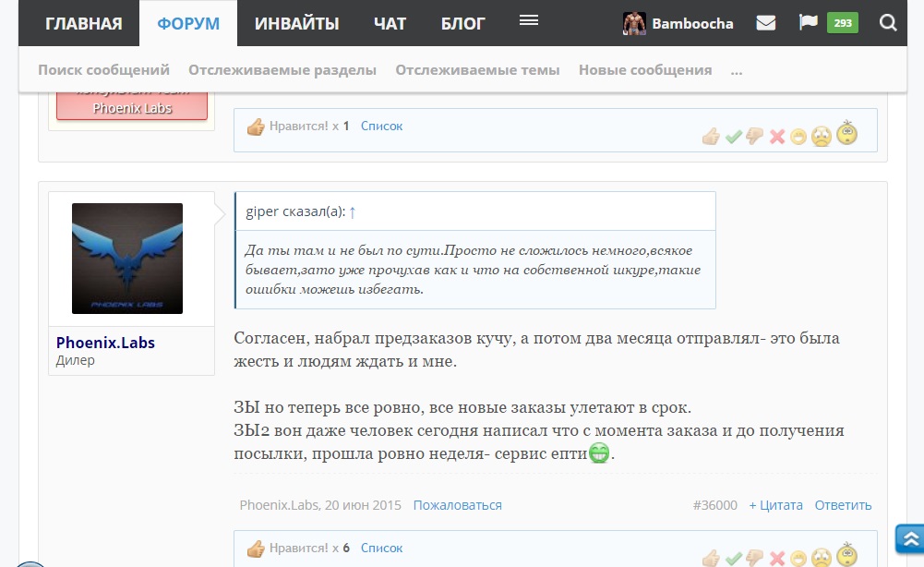Click Ответить to reply to post

tap(843, 505)
